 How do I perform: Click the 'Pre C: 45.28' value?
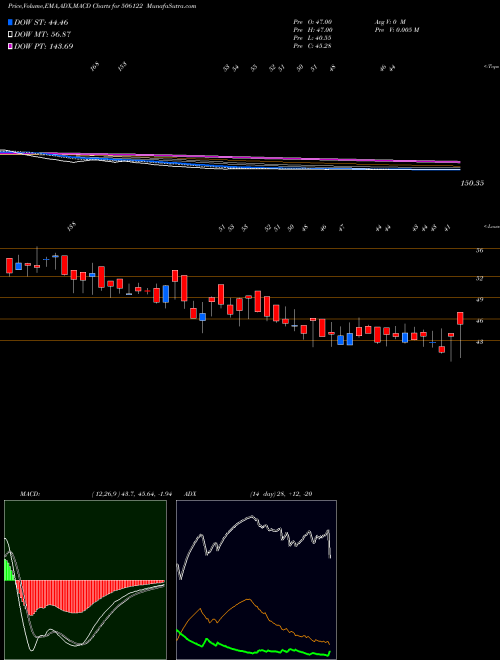[x=313, y=46]
